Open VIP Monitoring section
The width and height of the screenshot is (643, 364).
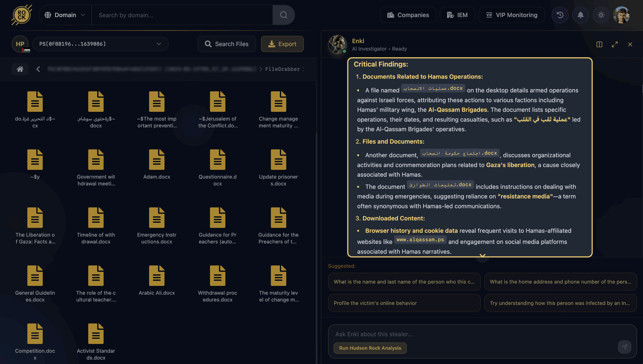pyautogui.click(x=511, y=15)
